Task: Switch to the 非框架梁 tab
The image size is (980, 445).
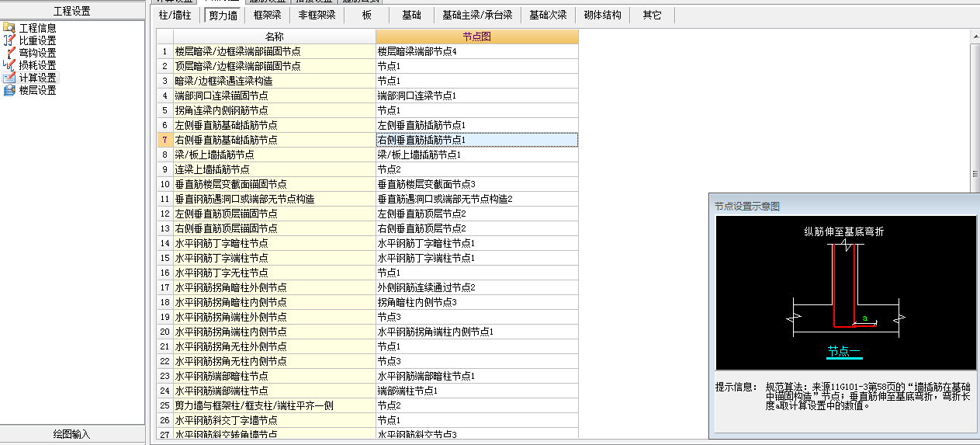Action: (317, 15)
